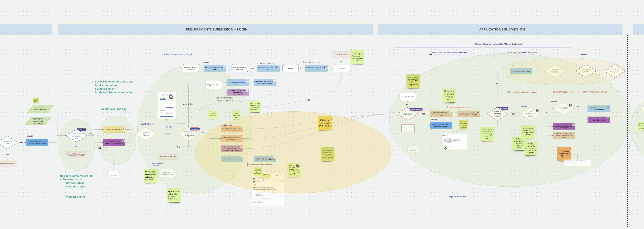Select the 'Brief Approved' tag label

[194, 129]
